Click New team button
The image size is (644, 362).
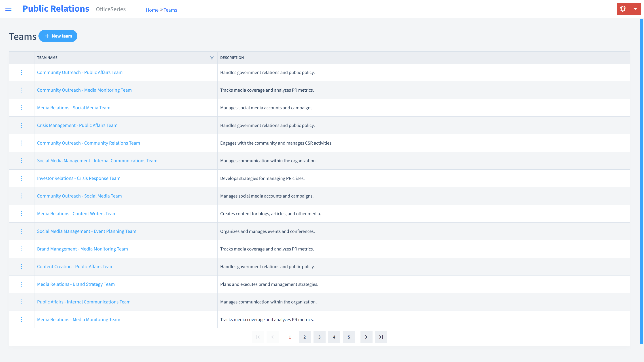(58, 36)
